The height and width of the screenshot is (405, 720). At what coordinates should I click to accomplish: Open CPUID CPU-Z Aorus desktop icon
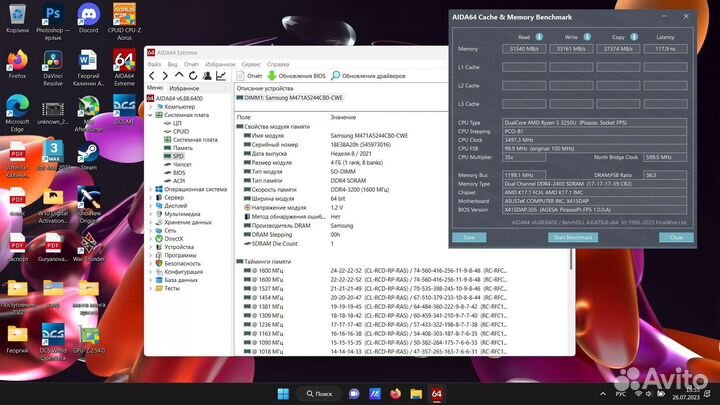[x=124, y=21]
